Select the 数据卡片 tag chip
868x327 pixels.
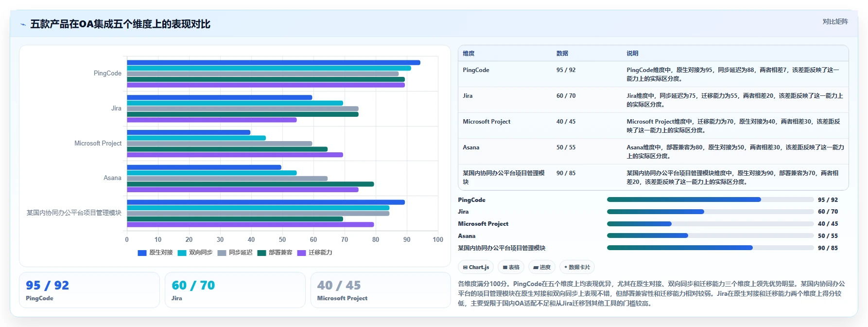(577, 267)
